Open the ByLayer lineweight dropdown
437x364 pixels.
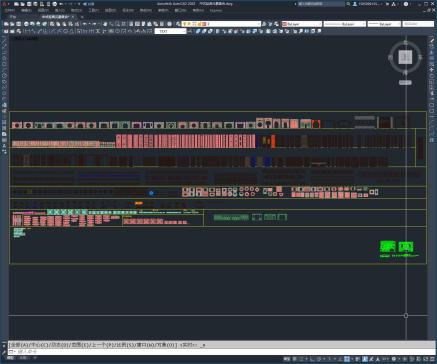point(384,24)
